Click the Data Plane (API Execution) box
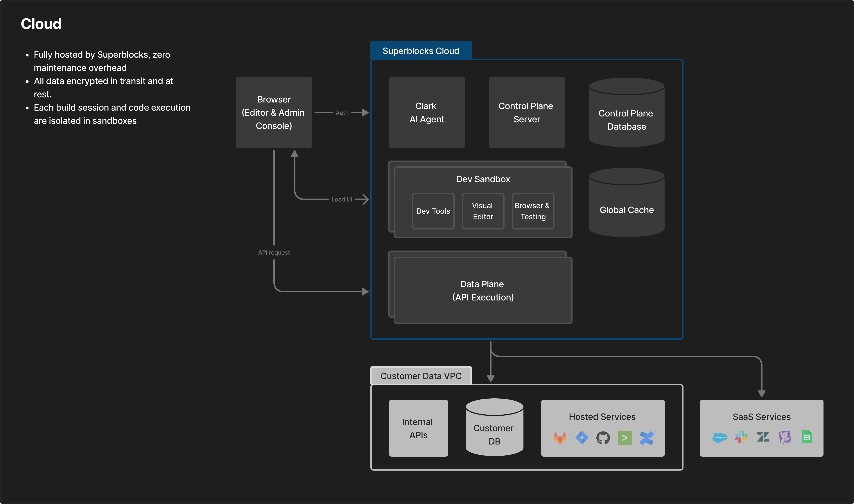This screenshot has height=504, width=854. (x=483, y=291)
